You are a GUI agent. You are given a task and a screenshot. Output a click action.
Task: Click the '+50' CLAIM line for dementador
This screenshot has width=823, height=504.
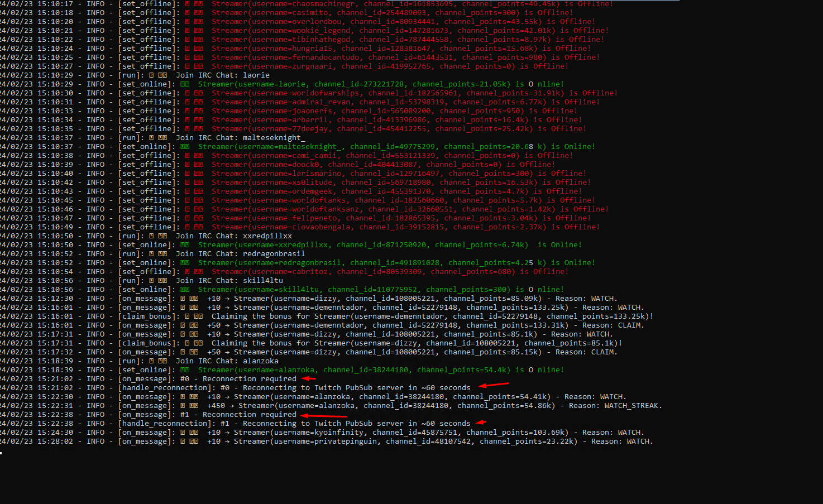(425, 325)
